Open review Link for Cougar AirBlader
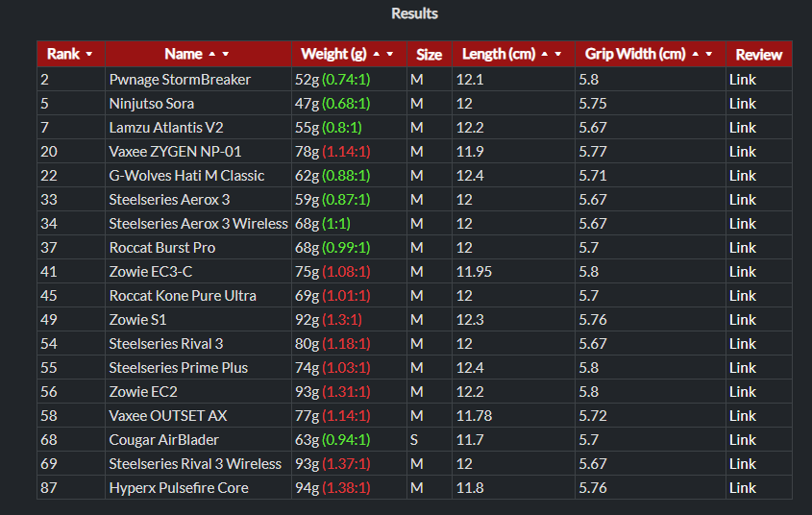 pyautogui.click(x=743, y=440)
